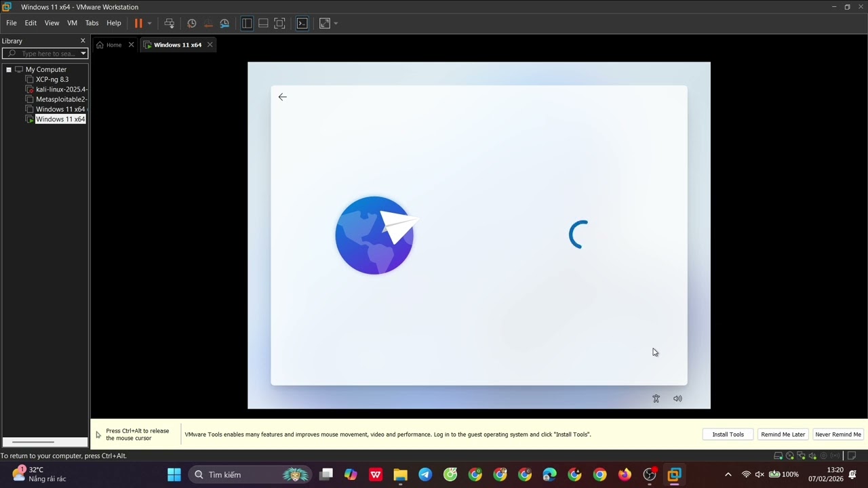The width and height of the screenshot is (868, 488).
Task: Click the back arrow in Windows setup
Action: click(x=283, y=97)
